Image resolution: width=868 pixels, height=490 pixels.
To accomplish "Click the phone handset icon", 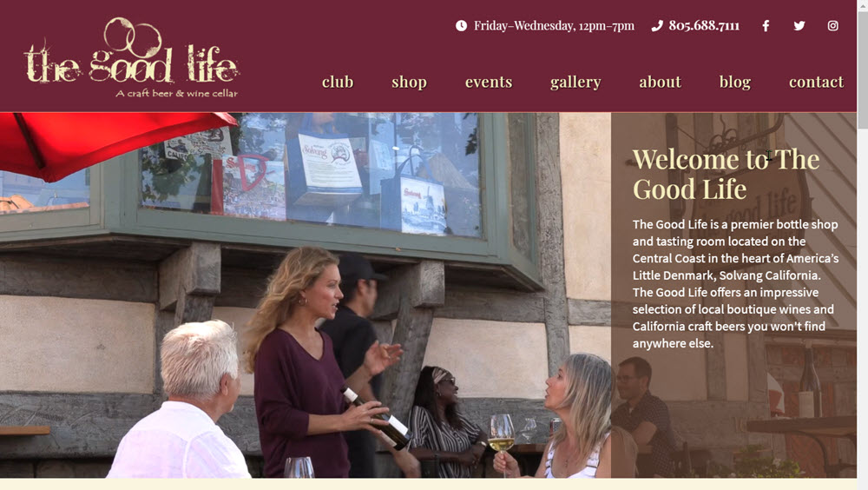I will [x=657, y=25].
